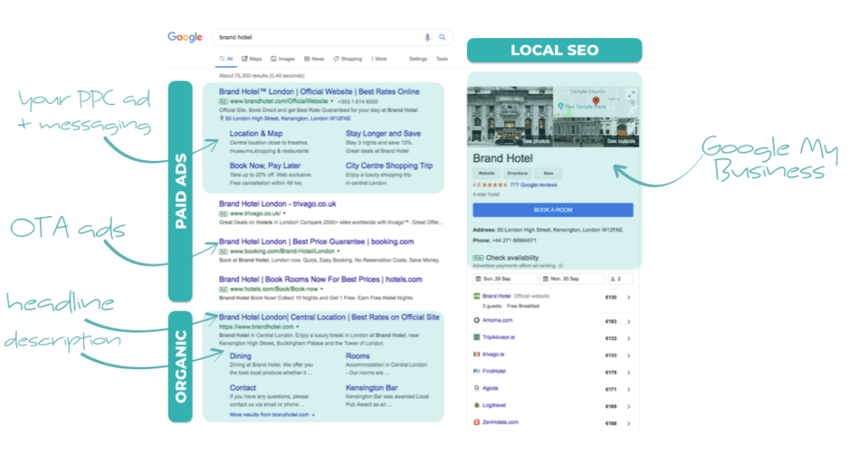Image resolution: width=868 pixels, height=454 pixels.
Task: Click 'More results from brandhotel.com'
Action: point(272,415)
